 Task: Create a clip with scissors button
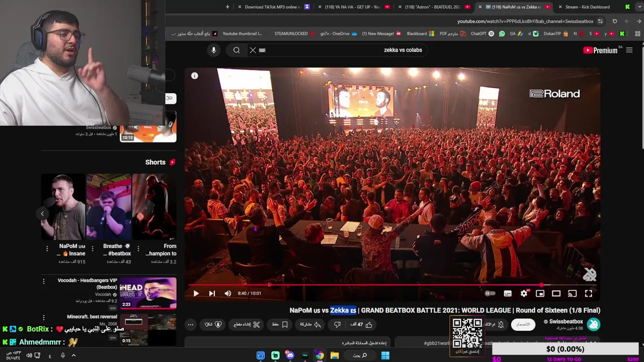tap(247, 325)
